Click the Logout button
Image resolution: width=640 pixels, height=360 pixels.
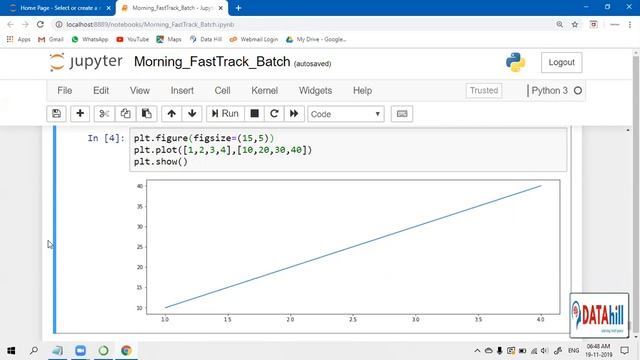coord(561,62)
